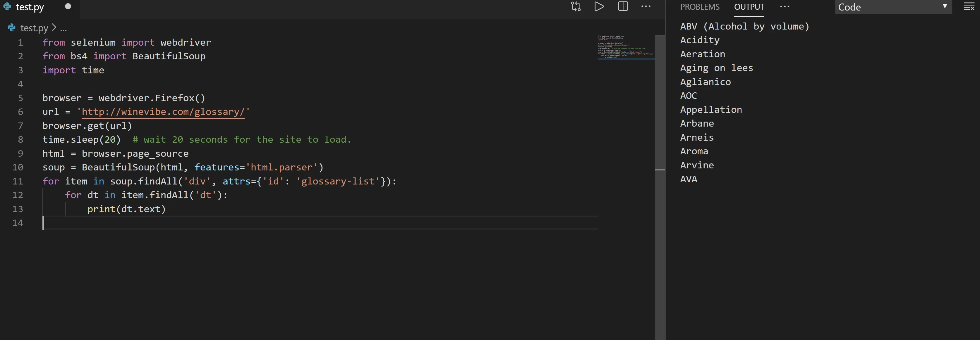Click output line 'AVA'
Screen dimensions: 980x340
coord(689,179)
